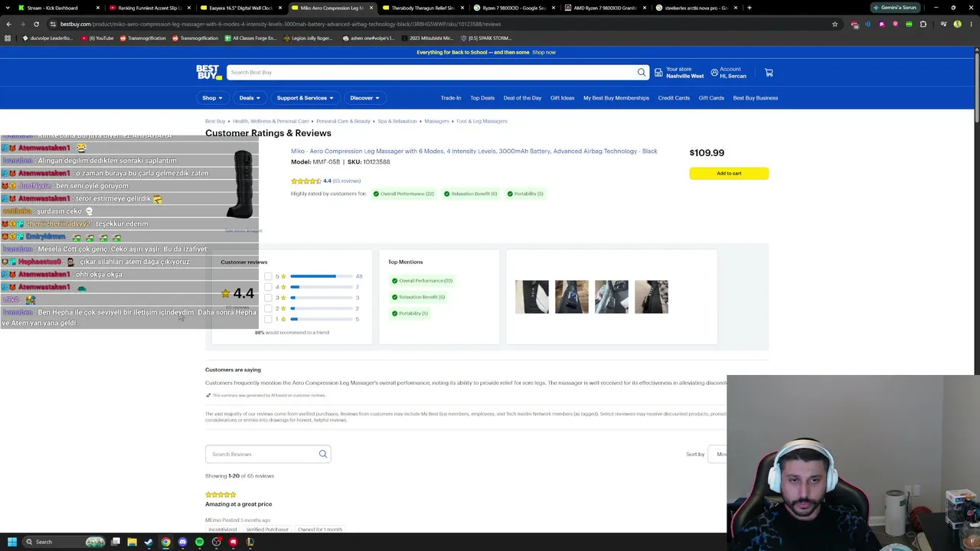Switch to the Easyera 16.5" Digital Wall Clock tab
980x551 pixels.
tap(241, 8)
